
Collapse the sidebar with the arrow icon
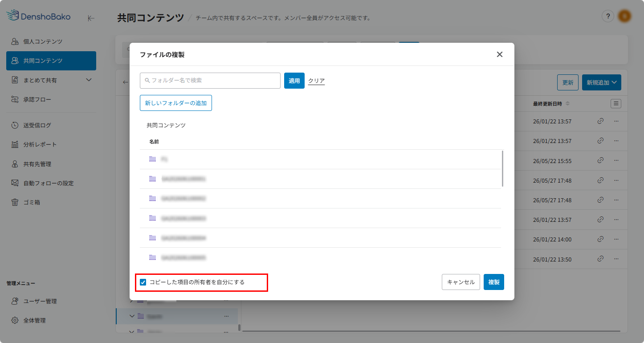[x=91, y=18]
